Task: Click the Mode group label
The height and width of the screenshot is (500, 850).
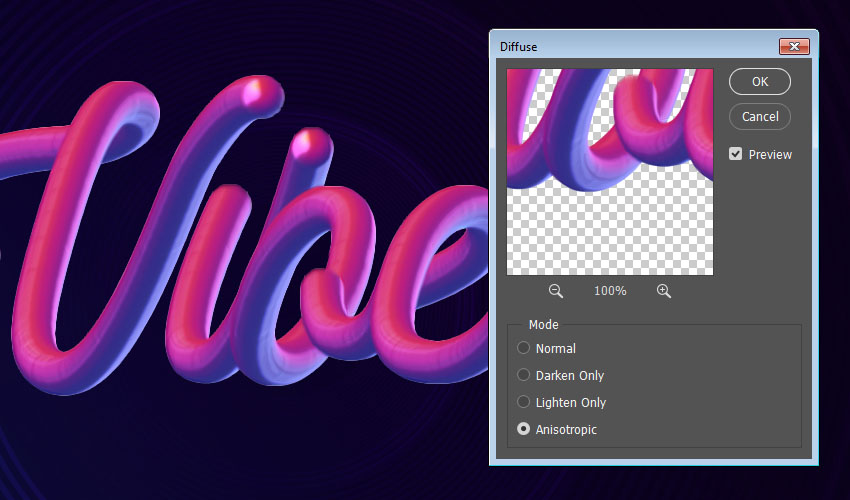Action: 543,324
